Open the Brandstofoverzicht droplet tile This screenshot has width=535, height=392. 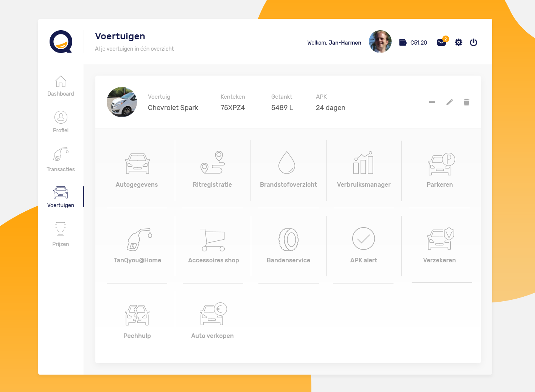(286, 163)
